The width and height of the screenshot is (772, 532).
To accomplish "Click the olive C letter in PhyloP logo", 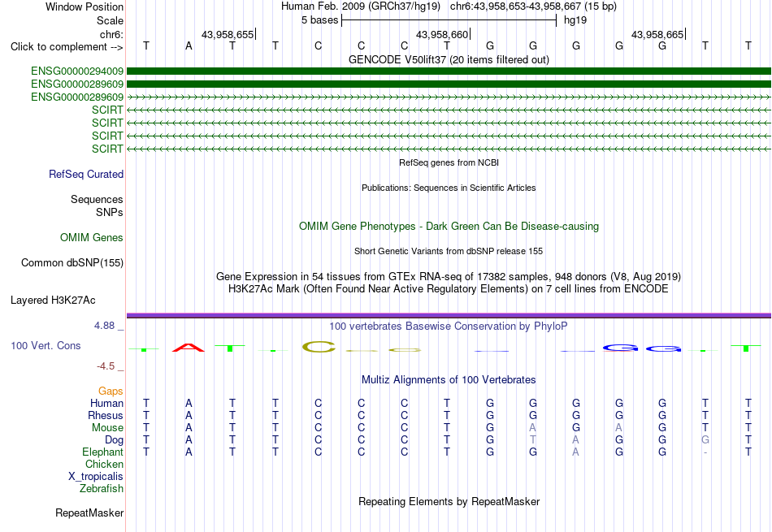I will [x=319, y=347].
